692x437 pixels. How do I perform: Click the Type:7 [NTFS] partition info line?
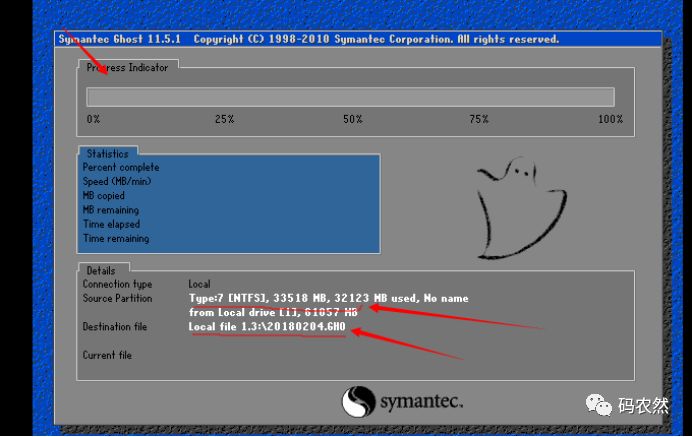click(329, 298)
